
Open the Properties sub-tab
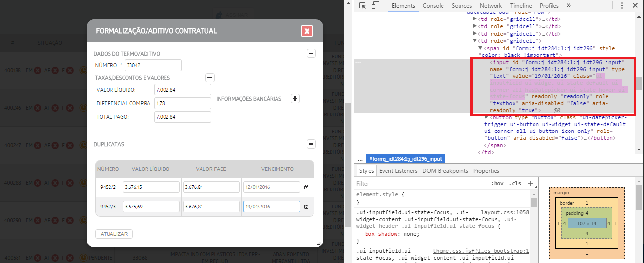486,171
